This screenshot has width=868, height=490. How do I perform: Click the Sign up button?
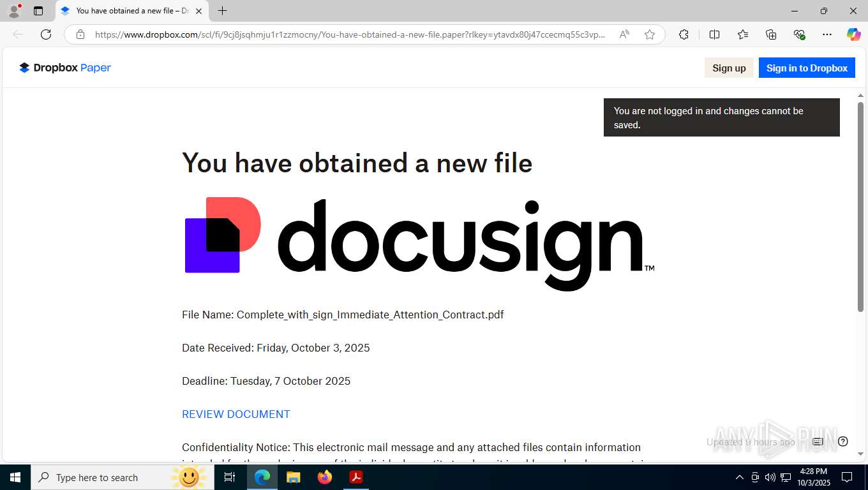pos(729,68)
